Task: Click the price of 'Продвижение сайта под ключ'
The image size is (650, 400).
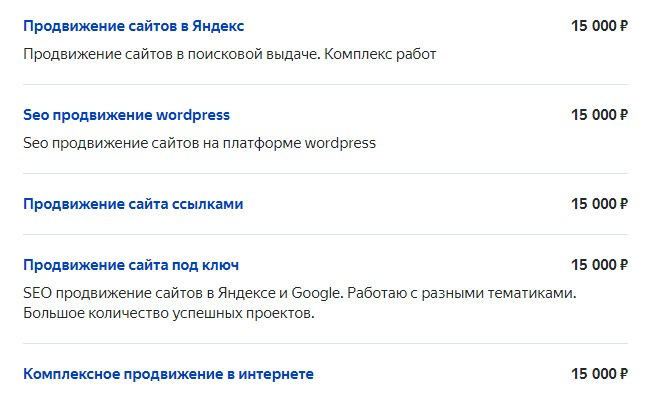Action: coord(599,265)
